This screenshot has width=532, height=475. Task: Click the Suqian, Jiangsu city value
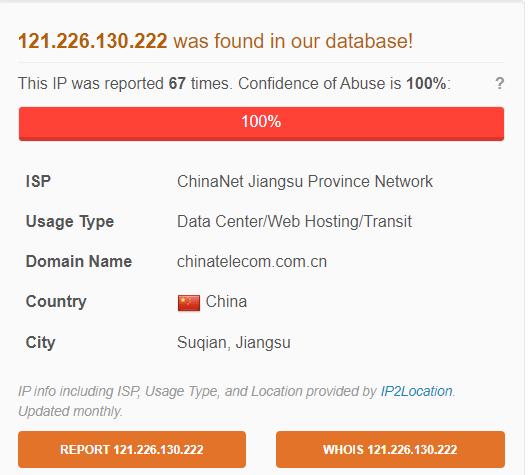coord(233,342)
